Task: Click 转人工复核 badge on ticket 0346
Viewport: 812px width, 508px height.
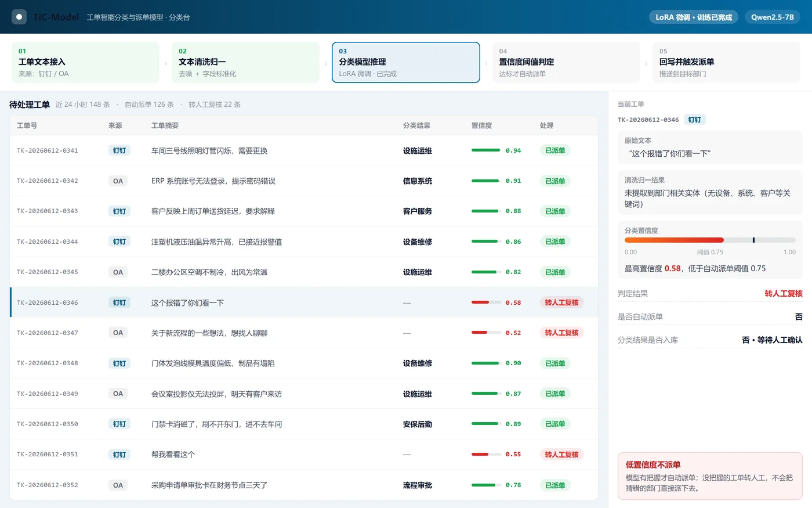Action: 561,302
